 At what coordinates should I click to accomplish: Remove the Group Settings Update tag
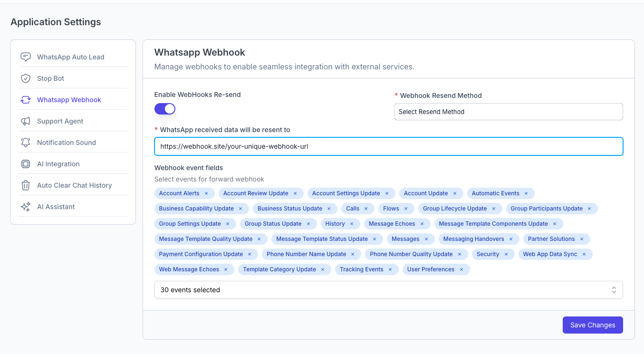(228, 224)
